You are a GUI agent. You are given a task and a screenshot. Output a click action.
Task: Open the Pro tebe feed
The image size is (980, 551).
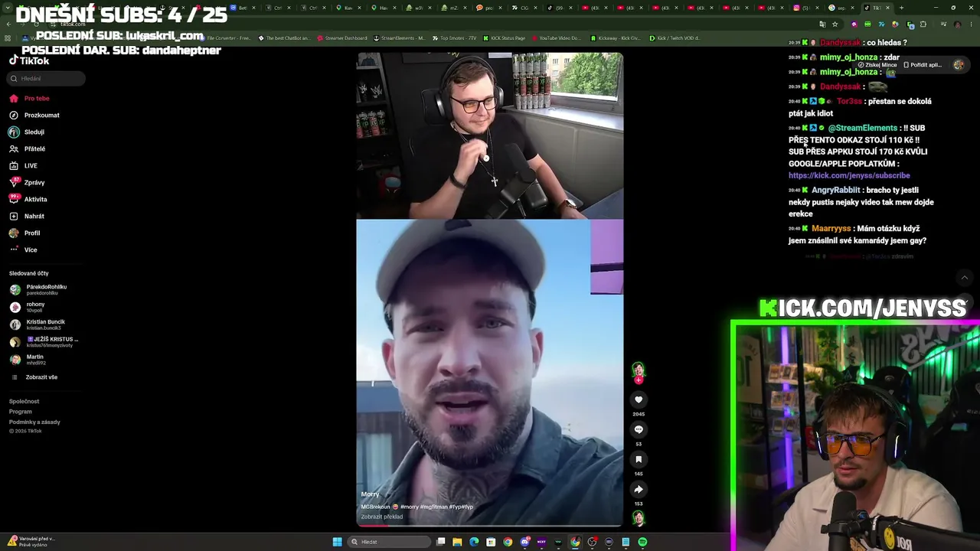coord(30,98)
